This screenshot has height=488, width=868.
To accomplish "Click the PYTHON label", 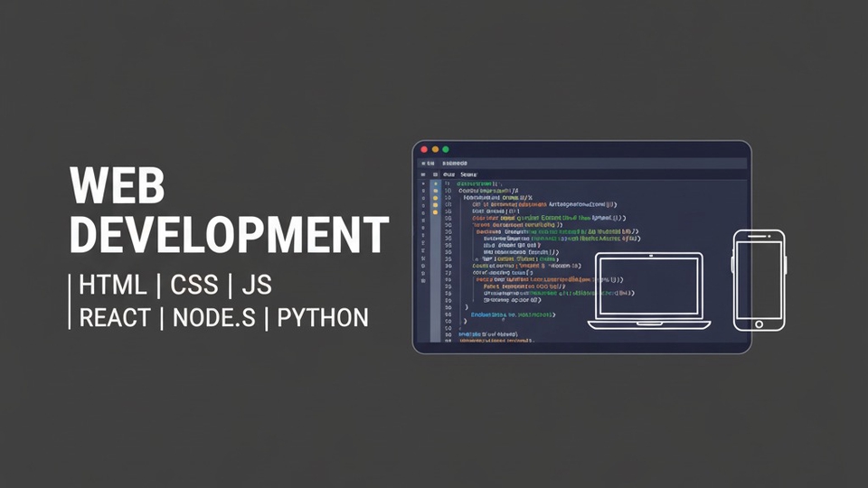I will point(323,318).
